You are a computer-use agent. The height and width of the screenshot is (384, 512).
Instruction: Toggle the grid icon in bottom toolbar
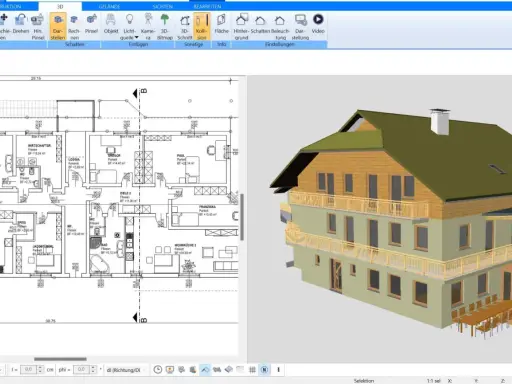click(x=252, y=369)
